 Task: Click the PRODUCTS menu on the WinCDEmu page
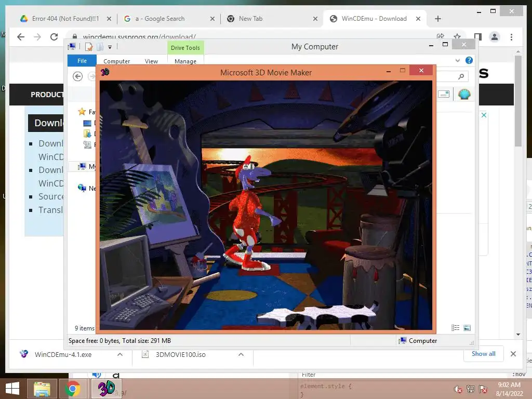pyautogui.click(x=47, y=95)
